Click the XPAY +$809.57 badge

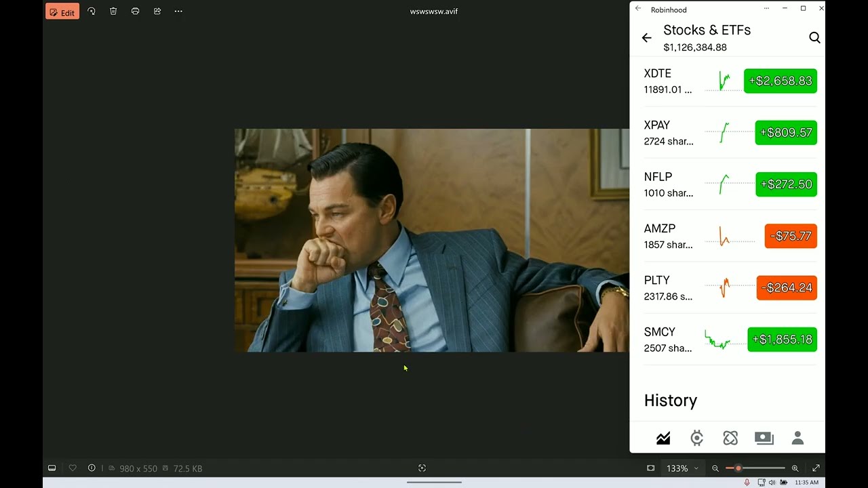click(786, 133)
